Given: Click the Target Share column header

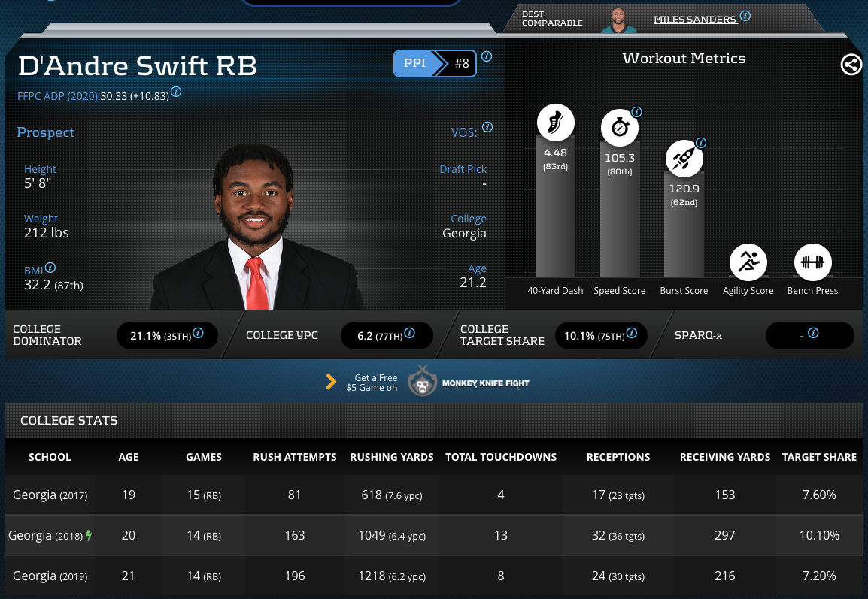Looking at the screenshot, I should tap(819, 457).
